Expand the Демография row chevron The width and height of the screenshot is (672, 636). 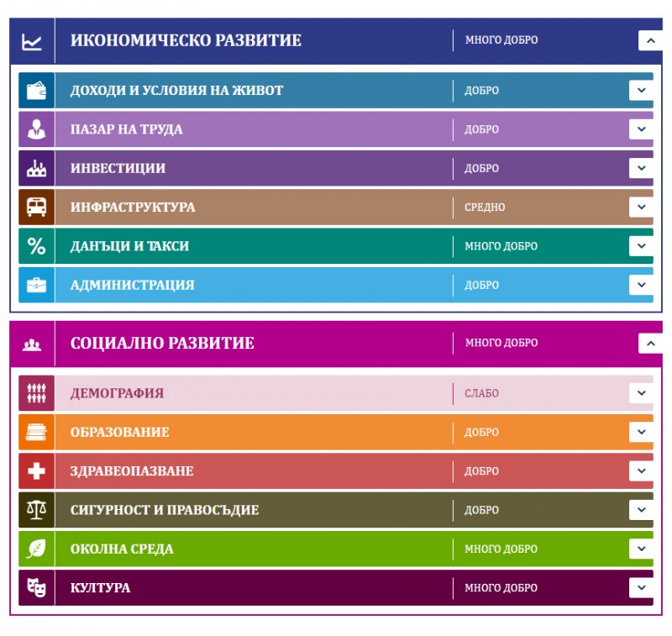(641, 393)
